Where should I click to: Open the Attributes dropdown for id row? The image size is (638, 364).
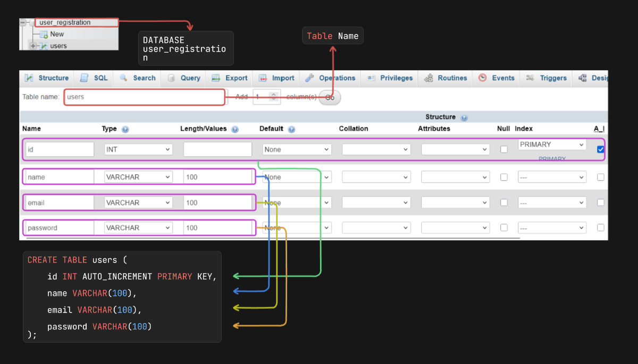point(456,149)
